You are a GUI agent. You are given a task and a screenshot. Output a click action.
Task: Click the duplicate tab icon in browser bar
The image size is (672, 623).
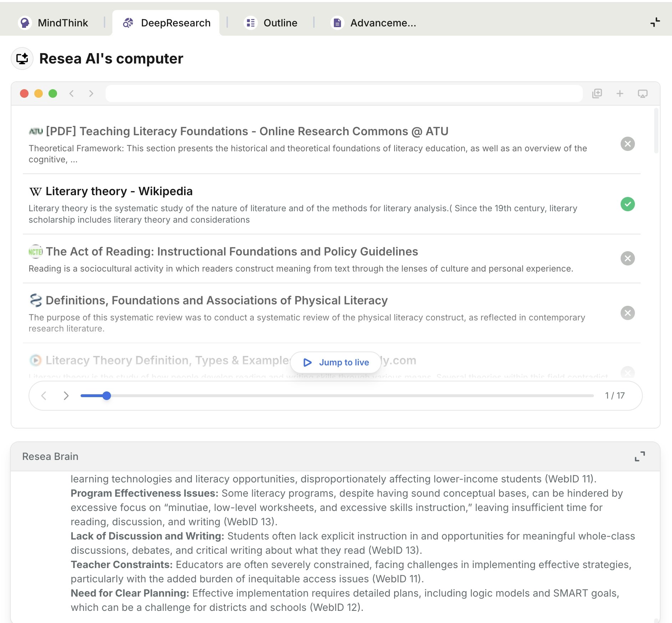(x=597, y=93)
